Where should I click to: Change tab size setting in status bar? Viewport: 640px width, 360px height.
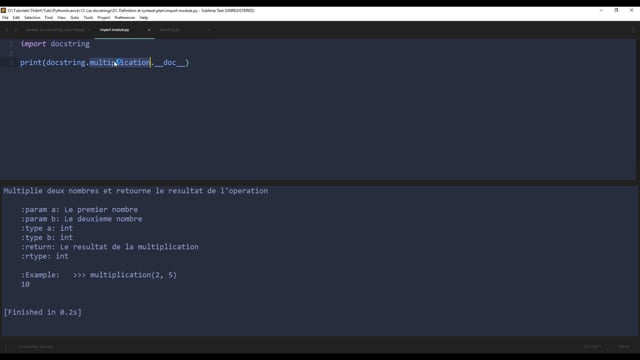[x=592, y=347]
